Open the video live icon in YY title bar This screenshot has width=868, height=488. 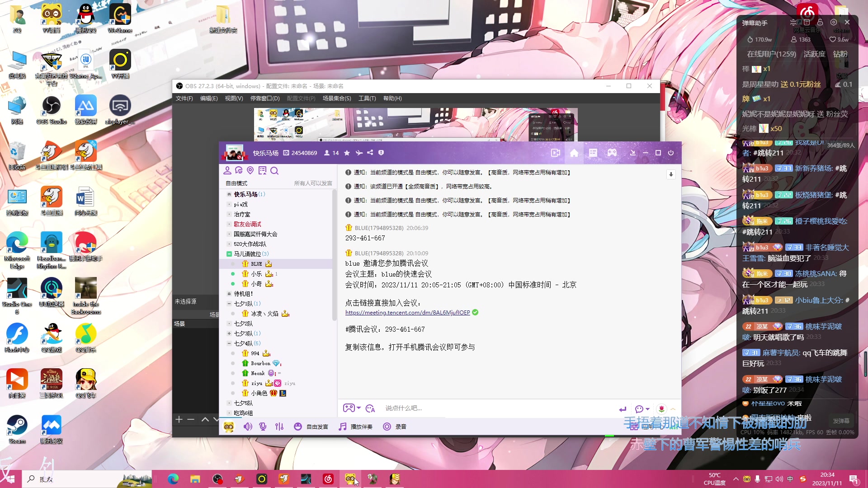[x=556, y=153]
